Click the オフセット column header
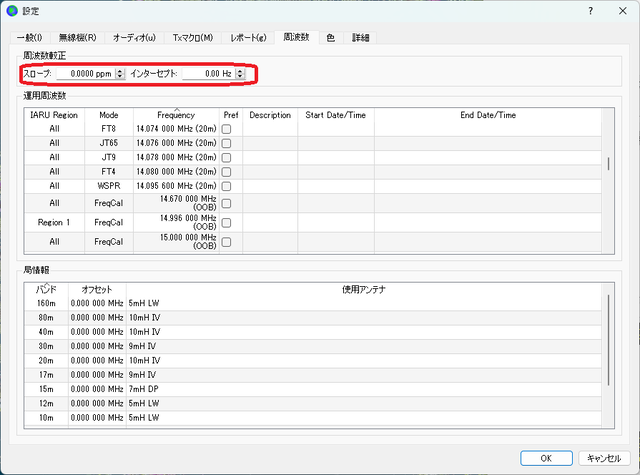Image resolution: width=640 pixels, height=475 pixels. pos(97,289)
